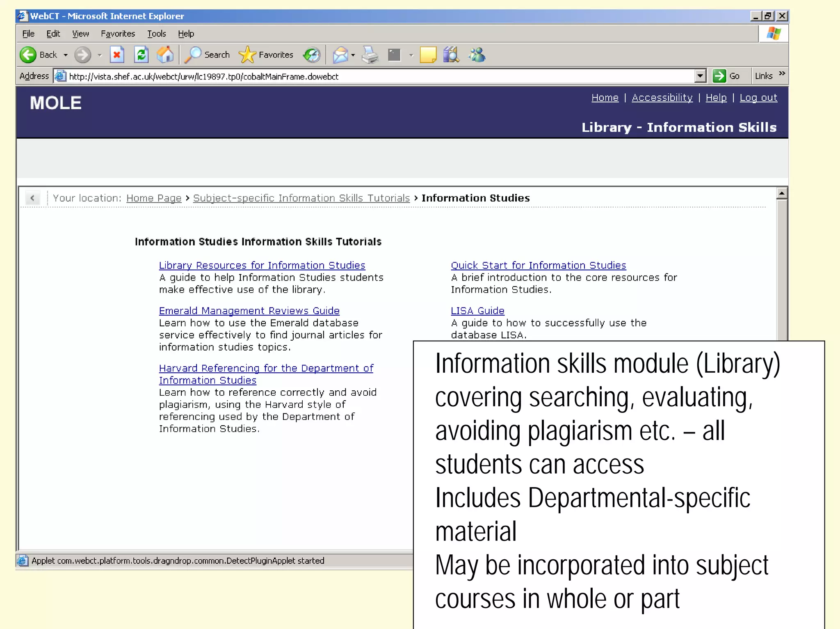Open the Tools menu
The height and width of the screenshot is (629, 840).
coord(157,34)
